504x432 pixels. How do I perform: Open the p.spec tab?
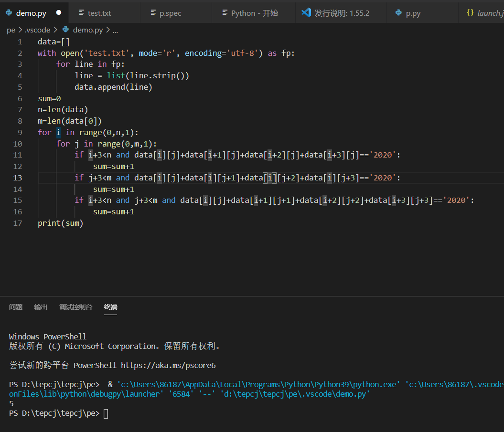[x=176, y=13]
